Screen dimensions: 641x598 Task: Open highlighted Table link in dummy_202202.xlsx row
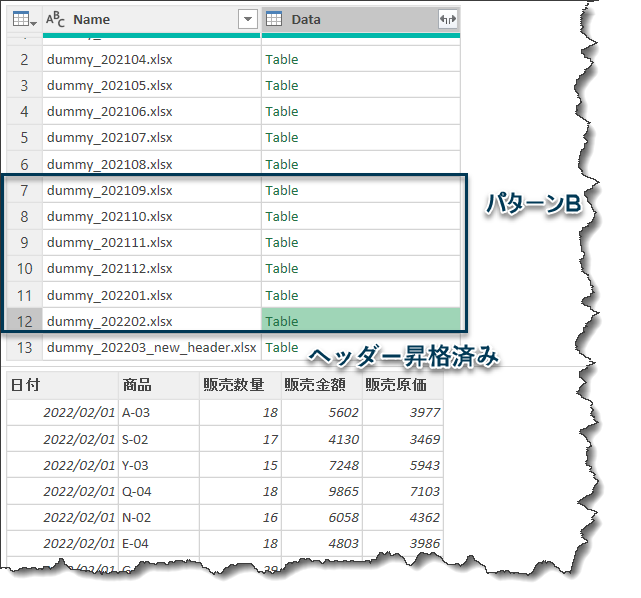point(282,321)
